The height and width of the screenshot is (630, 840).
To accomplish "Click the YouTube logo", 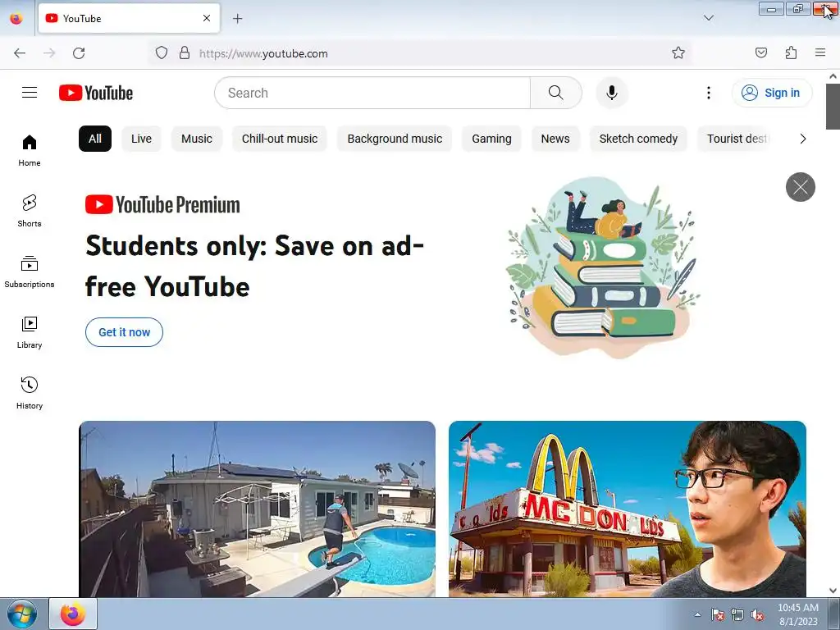I will (96, 93).
